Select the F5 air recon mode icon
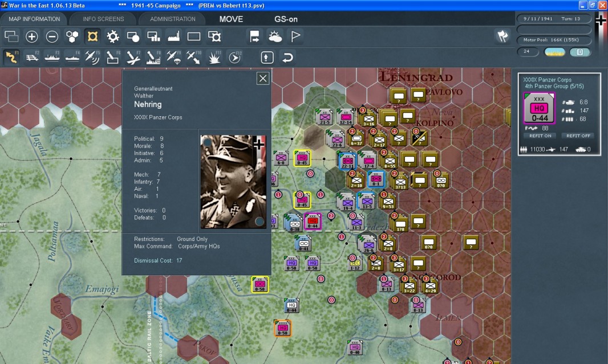The height and width of the screenshot is (364, 608). tap(92, 57)
